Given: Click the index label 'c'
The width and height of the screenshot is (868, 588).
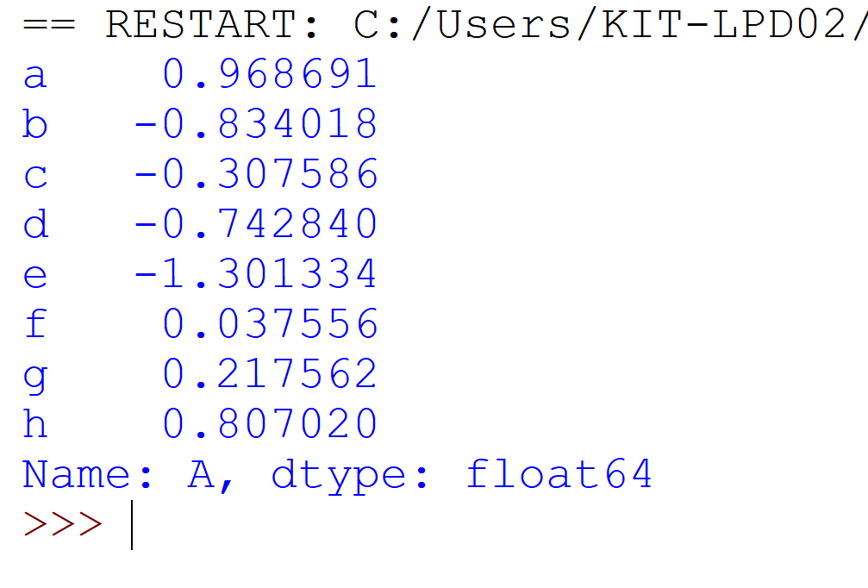Looking at the screenshot, I should click(x=34, y=175).
